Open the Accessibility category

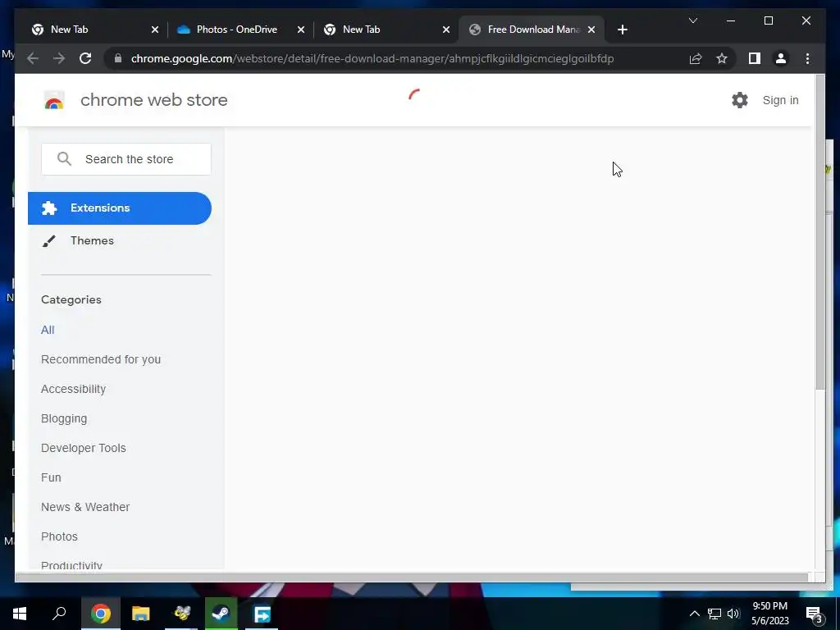(73, 389)
